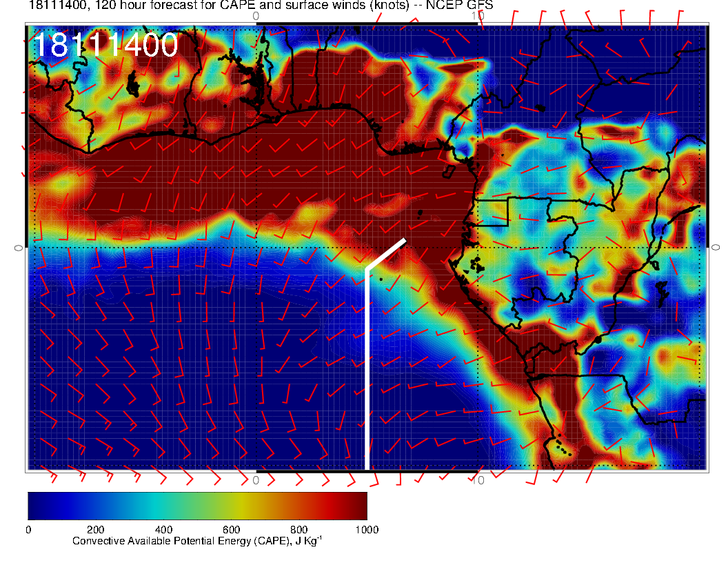Click the Convective Available Potential Energy legend caption
This screenshot has height=563, width=728.
click(196, 542)
